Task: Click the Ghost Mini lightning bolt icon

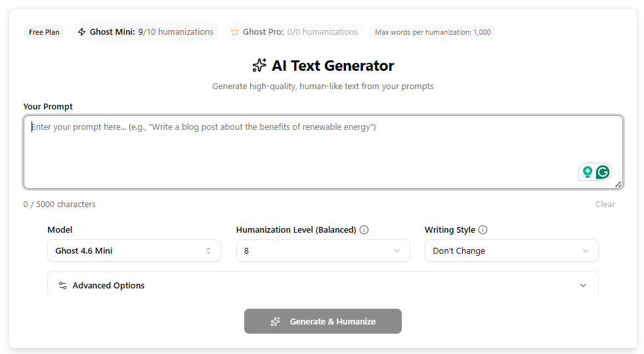Action: coord(82,32)
